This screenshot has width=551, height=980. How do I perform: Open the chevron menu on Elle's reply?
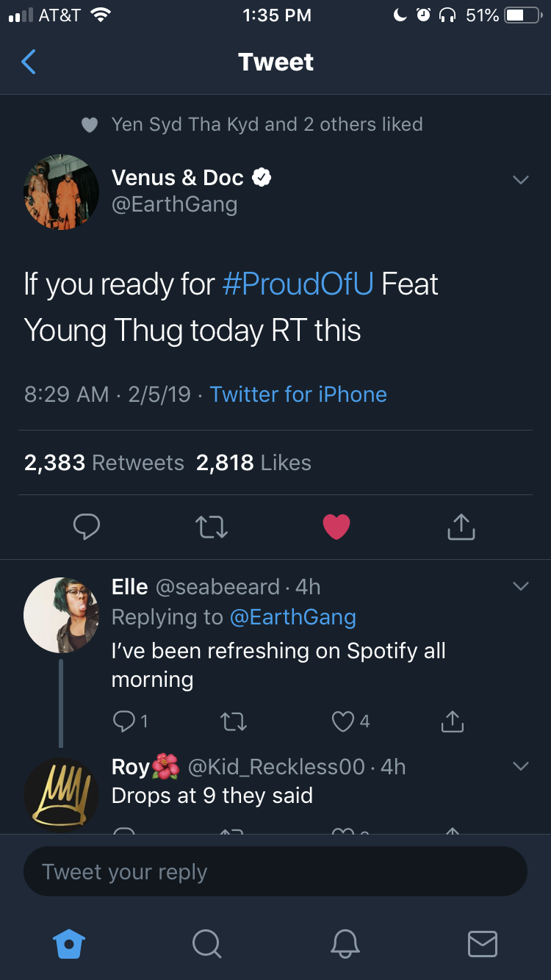click(x=520, y=586)
